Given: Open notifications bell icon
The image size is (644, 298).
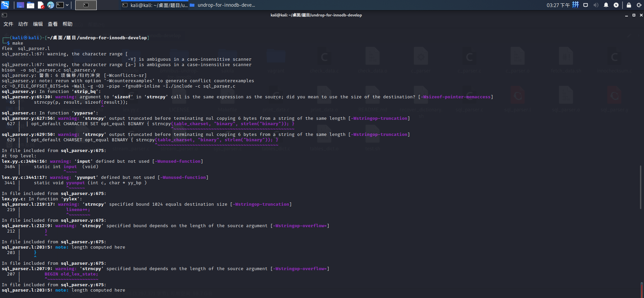Looking at the screenshot, I should [x=606, y=5].
